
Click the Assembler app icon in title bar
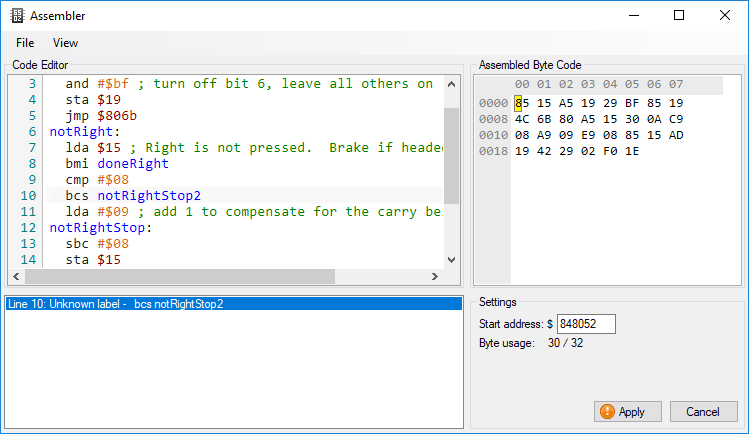click(17, 15)
